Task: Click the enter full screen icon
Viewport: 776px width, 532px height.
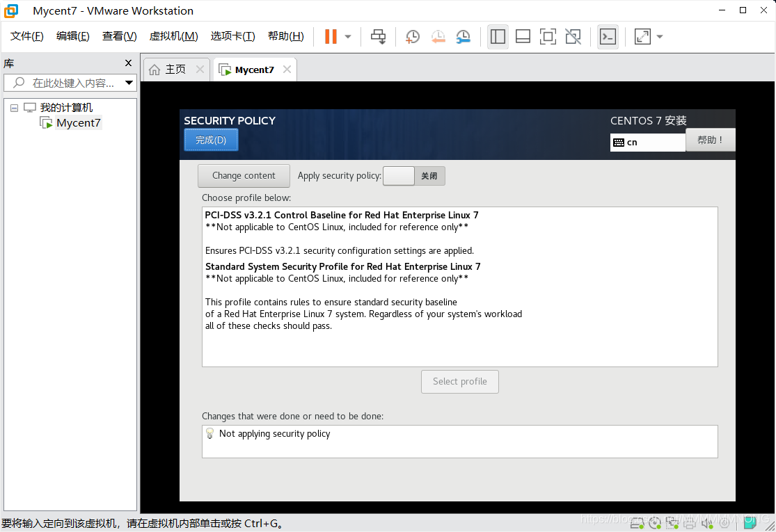Action: [548, 37]
